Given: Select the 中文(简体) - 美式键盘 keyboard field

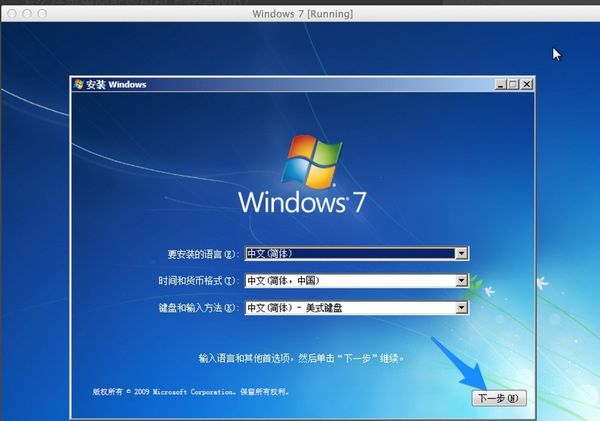Looking at the screenshot, I should (357, 307).
